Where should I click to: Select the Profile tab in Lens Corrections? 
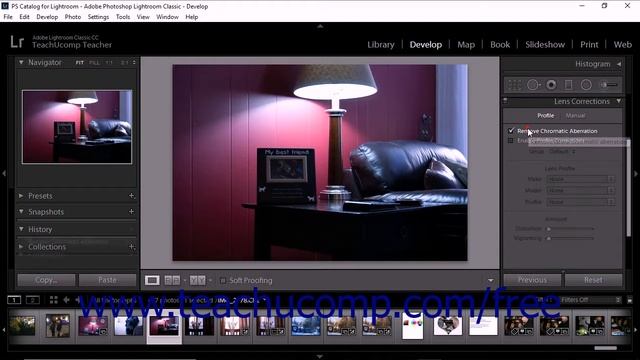coord(545,116)
